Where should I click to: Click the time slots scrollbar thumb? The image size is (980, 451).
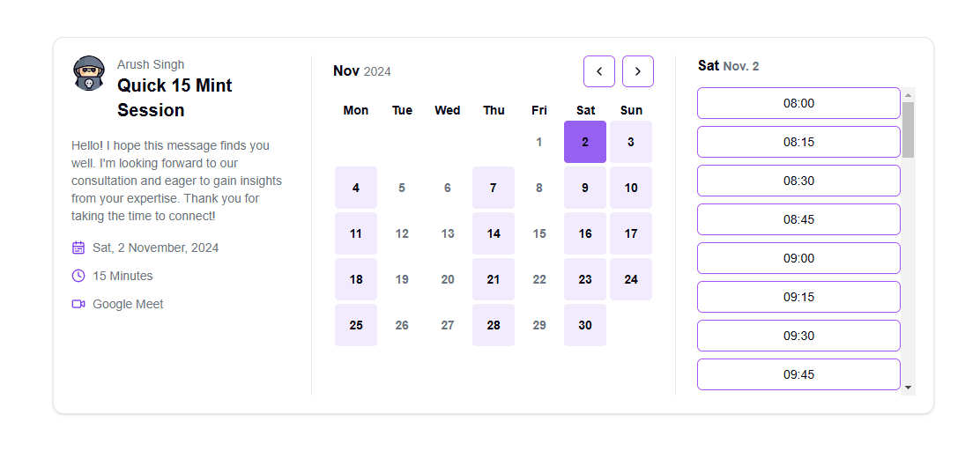click(908, 130)
